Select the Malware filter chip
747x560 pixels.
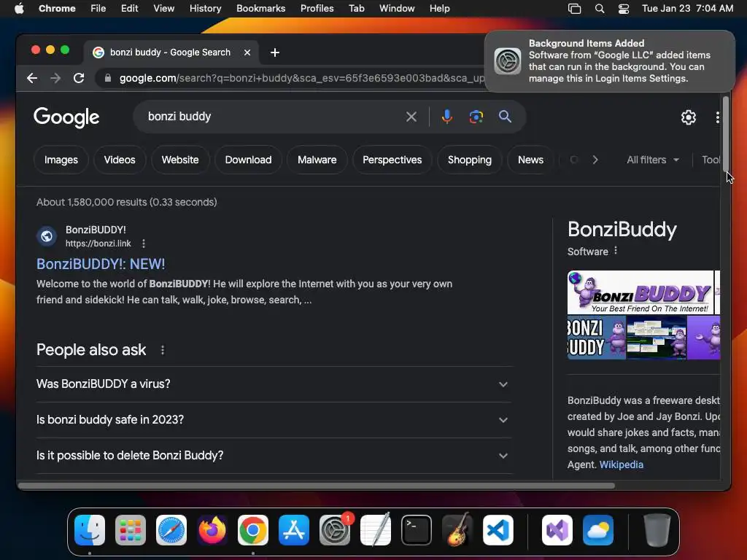coord(317,160)
